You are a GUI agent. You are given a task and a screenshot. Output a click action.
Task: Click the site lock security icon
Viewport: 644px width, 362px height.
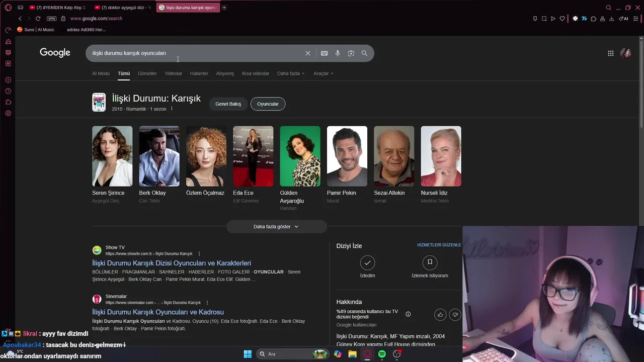63,19
